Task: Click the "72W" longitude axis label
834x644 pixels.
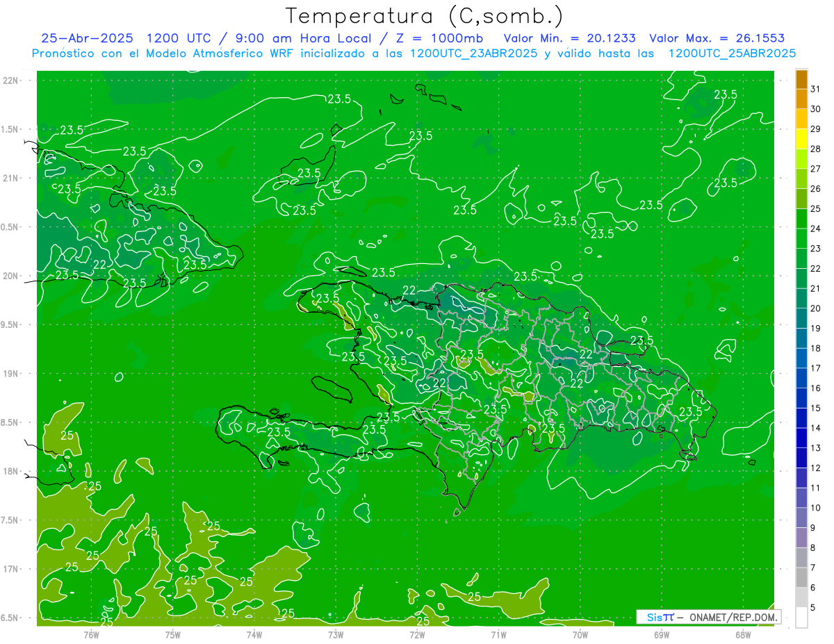Action: click(417, 634)
